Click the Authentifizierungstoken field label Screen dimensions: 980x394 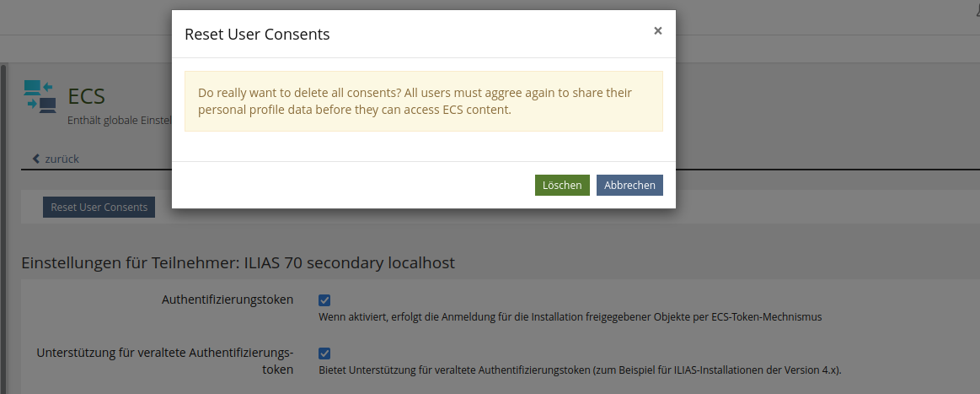(228, 300)
